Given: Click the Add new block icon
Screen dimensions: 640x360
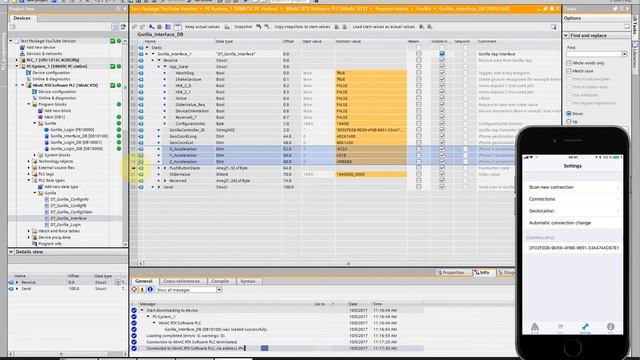Looking at the screenshot, I should click(40, 111).
